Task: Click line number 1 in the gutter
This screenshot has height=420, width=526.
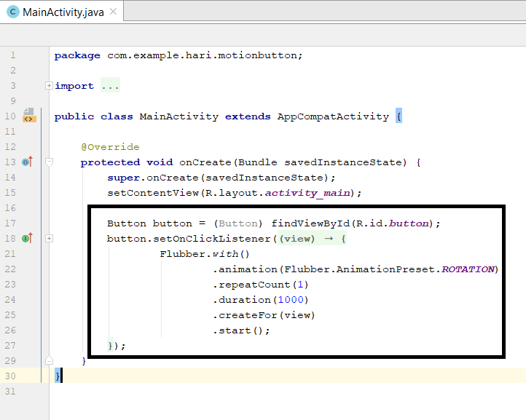Action: click(12, 55)
